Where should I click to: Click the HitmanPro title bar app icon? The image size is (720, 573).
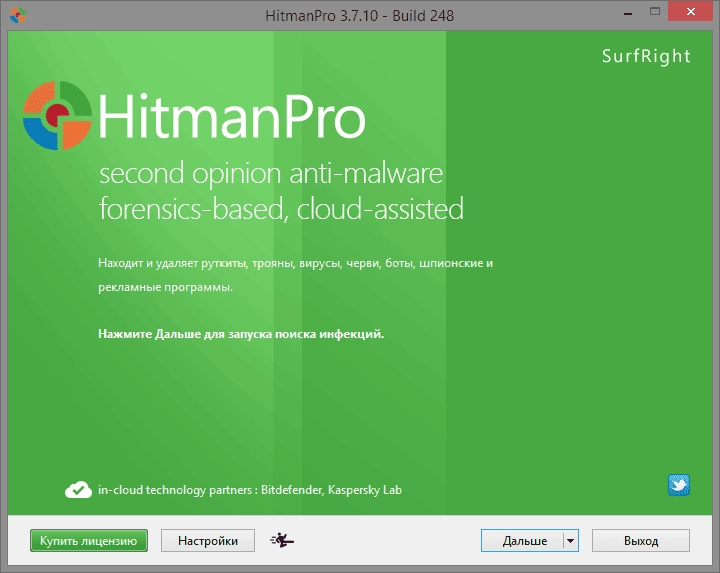17,15
